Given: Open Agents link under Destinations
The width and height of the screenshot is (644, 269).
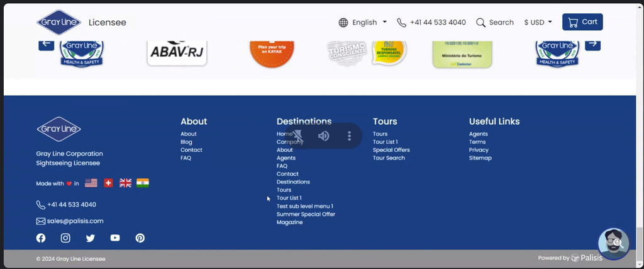Looking at the screenshot, I should 286,158.
